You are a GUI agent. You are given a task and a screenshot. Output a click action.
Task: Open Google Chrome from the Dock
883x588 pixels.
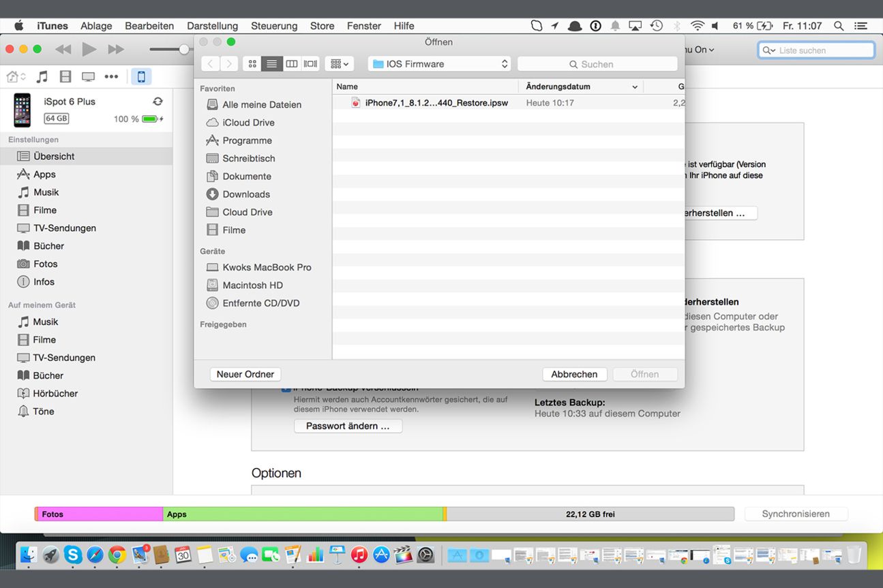tap(117, 555)
